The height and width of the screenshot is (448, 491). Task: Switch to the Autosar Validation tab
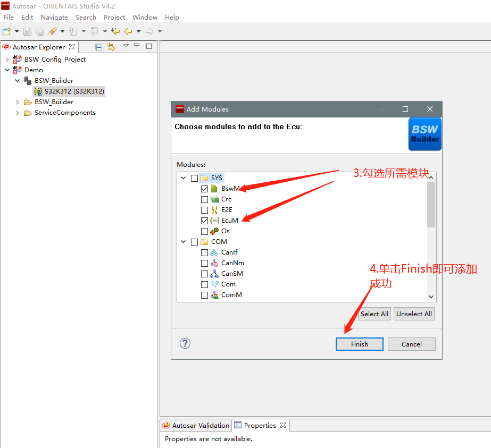(195, 425)
